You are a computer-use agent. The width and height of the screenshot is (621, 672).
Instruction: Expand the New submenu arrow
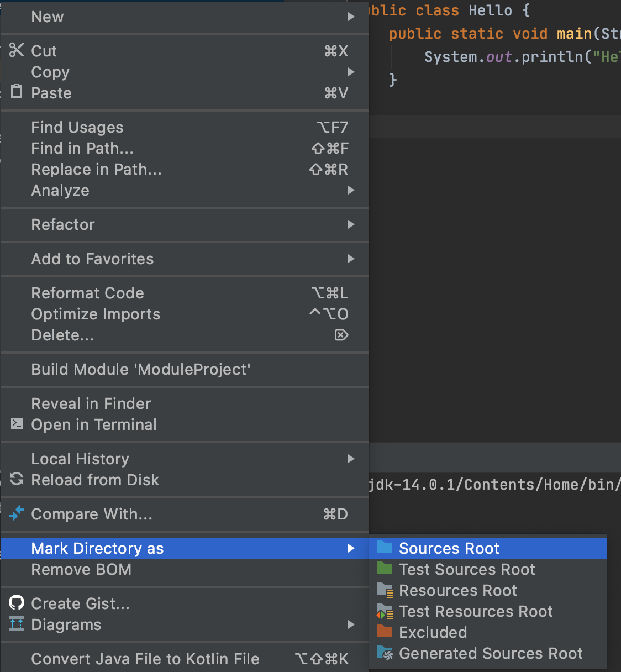(351, 17)
